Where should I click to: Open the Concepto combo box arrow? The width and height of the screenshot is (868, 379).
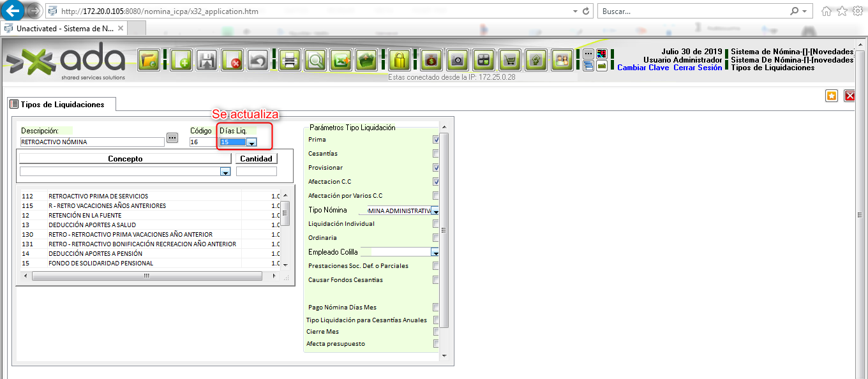click(225, 172)
